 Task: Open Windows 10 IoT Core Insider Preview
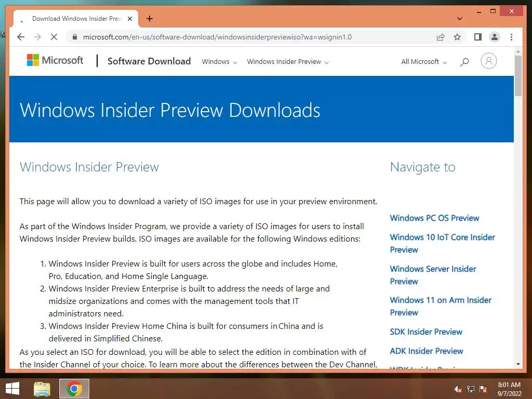tap(442, 243)
